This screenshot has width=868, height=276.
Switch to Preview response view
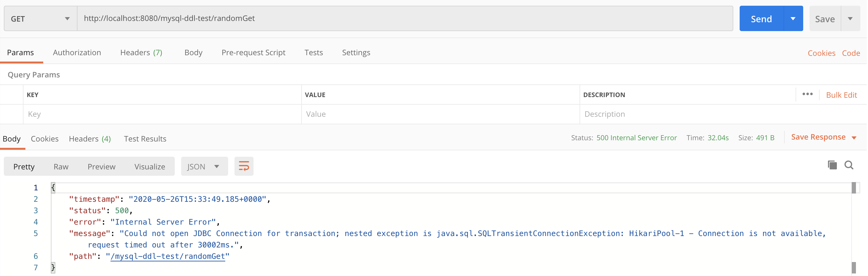pos(101,167)
